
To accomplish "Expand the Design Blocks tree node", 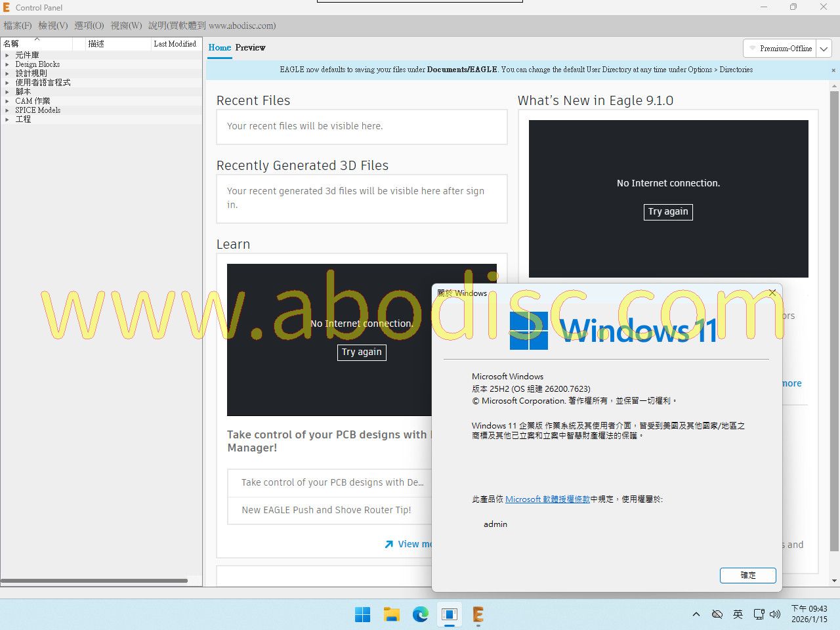I will point(7,64).
